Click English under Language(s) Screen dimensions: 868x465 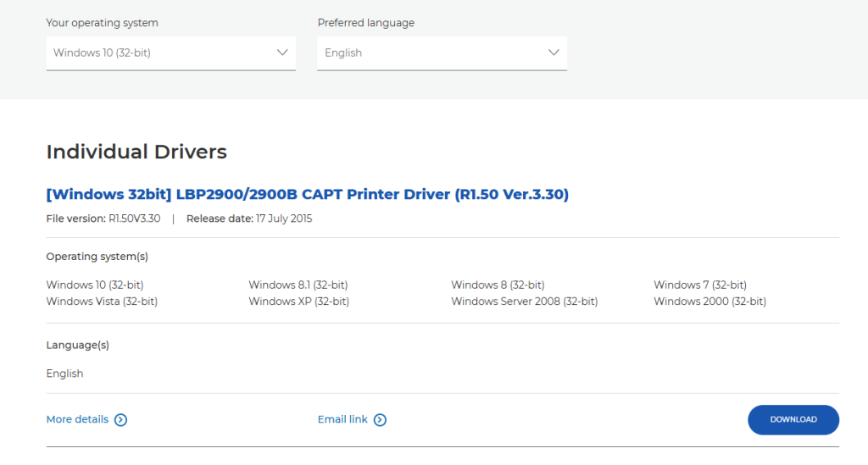pyautogui.click(x=64, y=374)
